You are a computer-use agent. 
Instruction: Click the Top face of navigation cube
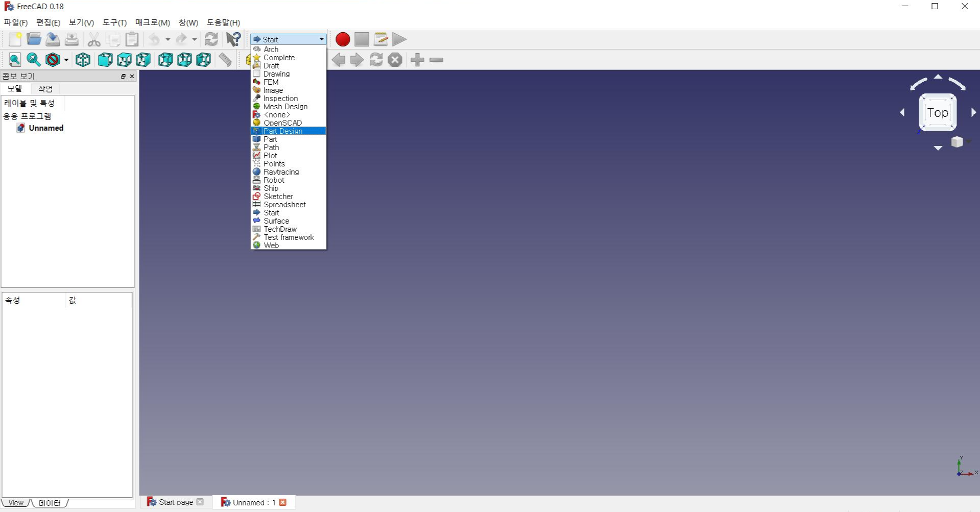pyautogui.click(x=938, y=112)
